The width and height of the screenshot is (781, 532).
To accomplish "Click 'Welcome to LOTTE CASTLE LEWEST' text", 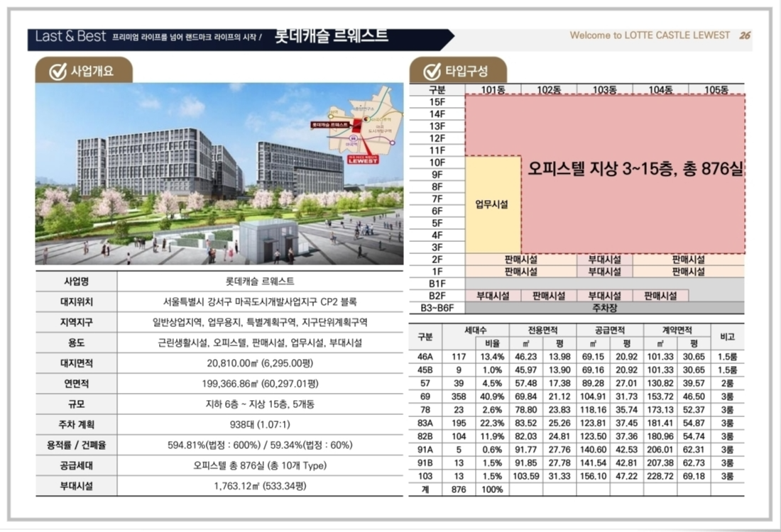I will pos(650,35).
